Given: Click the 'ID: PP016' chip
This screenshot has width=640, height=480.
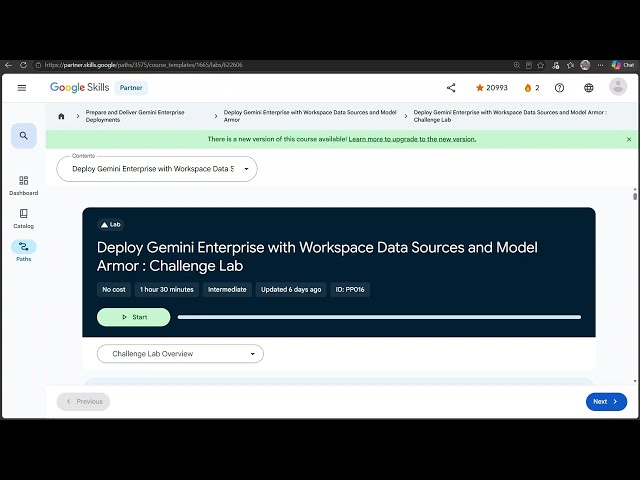Looking at the screenshot, I should (350, 289).
